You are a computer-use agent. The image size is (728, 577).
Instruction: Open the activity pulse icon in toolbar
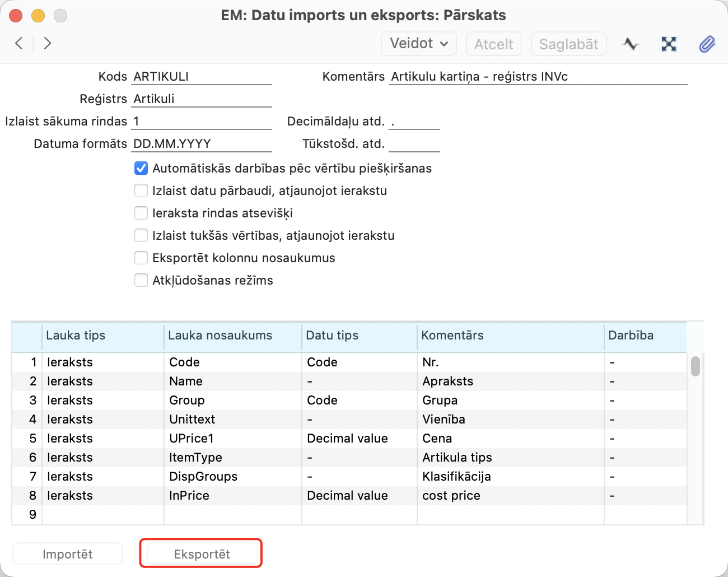click(x=631, y=44)
